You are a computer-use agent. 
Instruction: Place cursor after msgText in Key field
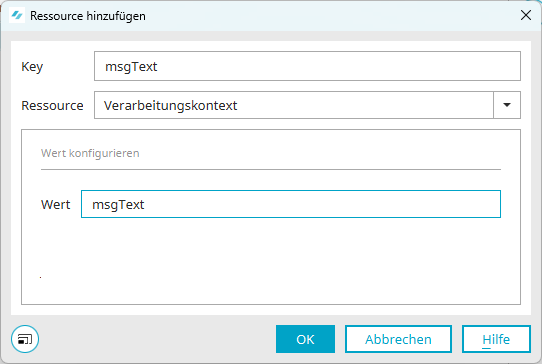tap(158, 66)
